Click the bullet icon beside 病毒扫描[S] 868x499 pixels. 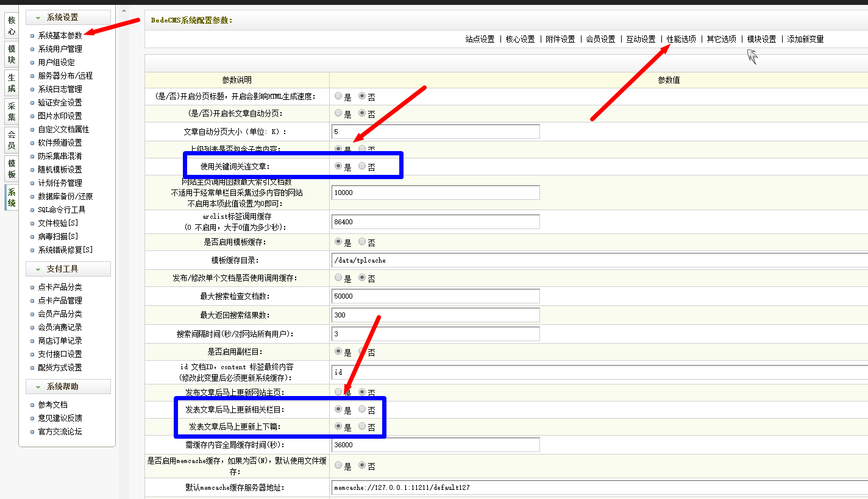pyautogui.click(x=32, y=236)
